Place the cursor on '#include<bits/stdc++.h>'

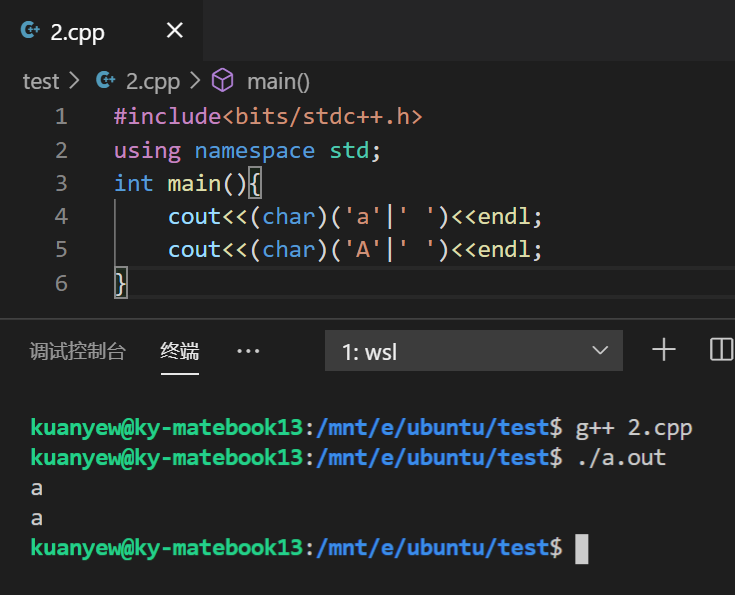pyautogui.click(x=268, y=116)
